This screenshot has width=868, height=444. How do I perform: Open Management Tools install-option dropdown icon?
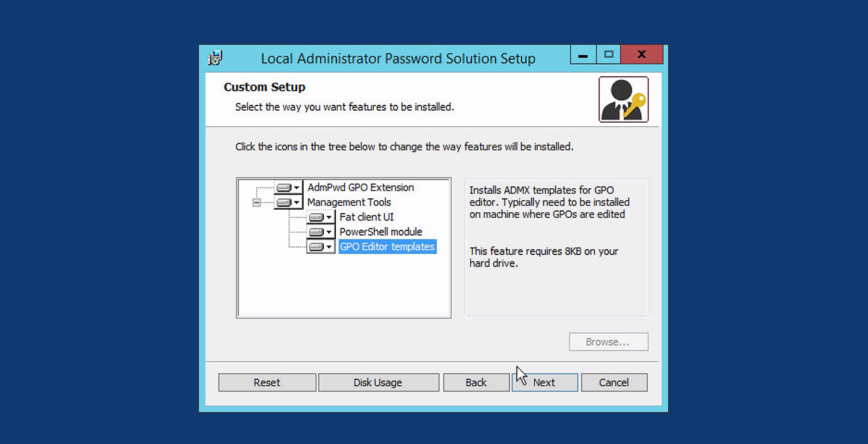pyautogui.click(x=288, y=202)
